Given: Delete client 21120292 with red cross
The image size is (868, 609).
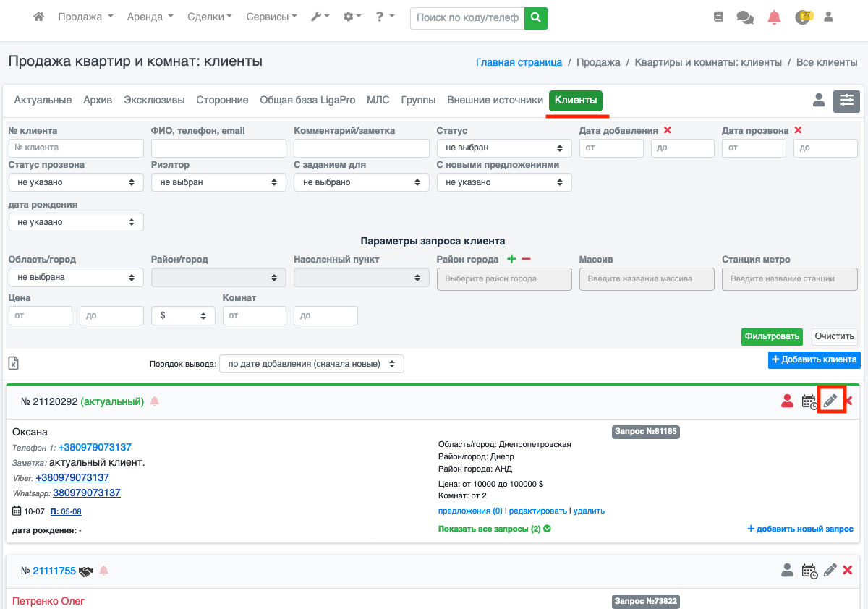Looking at the screenshot, I should click(x=849, y=401).
